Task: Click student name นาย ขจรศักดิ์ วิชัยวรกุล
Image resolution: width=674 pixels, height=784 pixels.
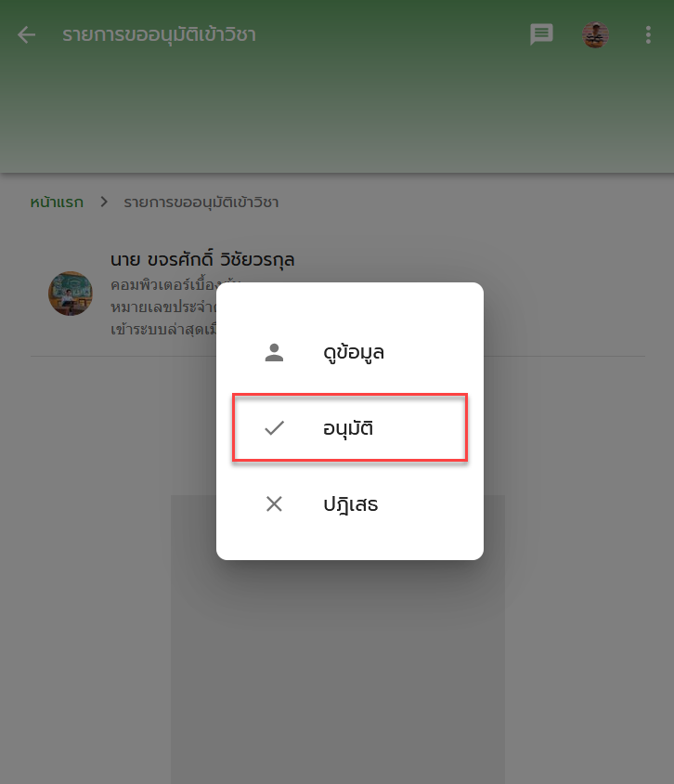Action: point(202,259)
